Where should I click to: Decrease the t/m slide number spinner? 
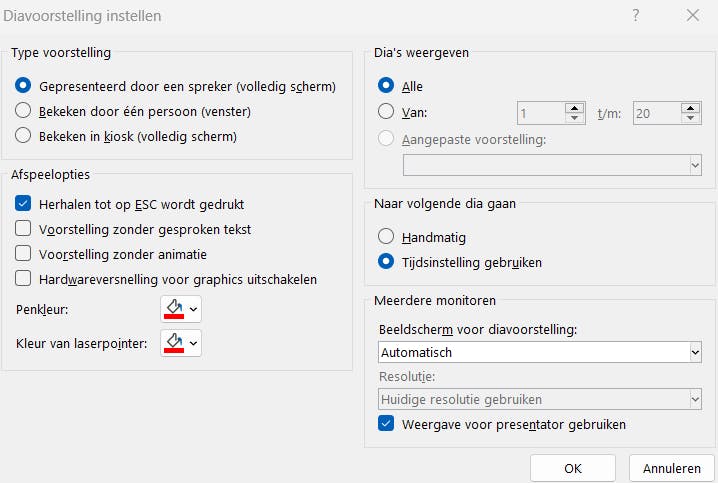pyautogui.click(x=691, y=119)
